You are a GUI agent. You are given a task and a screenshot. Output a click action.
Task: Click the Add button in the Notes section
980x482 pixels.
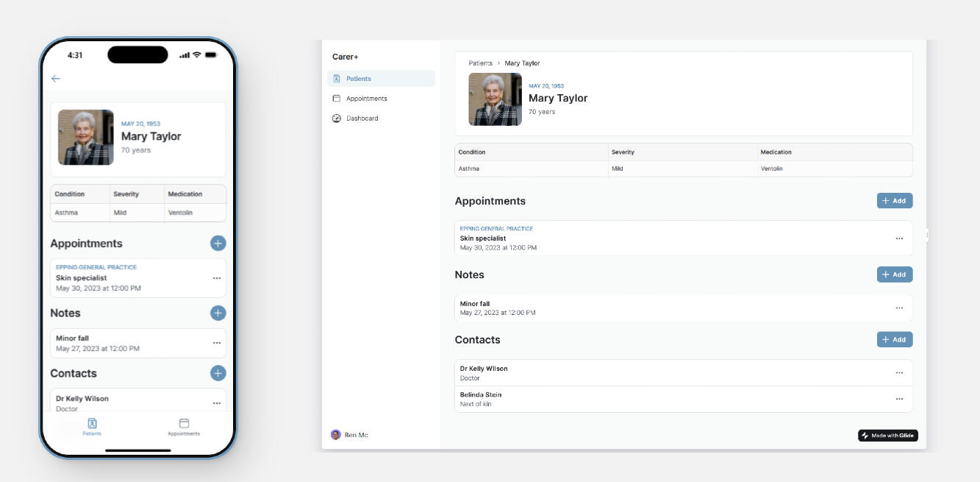coord(895,274)
